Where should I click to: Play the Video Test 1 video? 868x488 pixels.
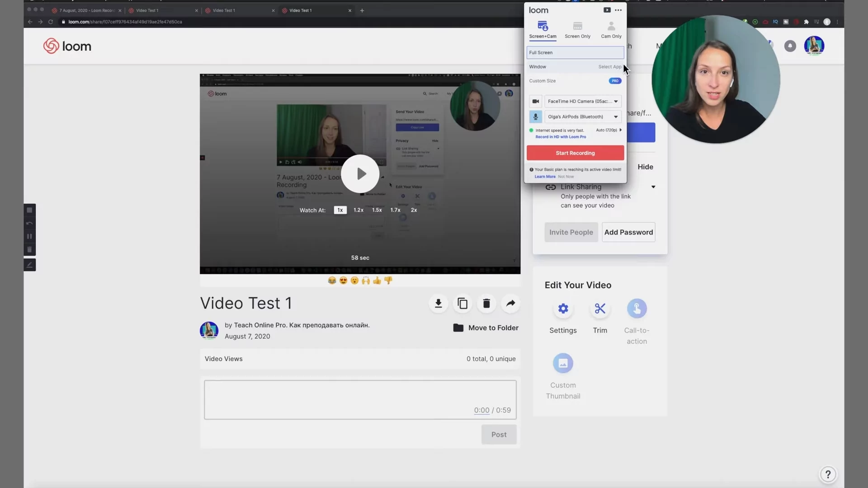point(360,174)
